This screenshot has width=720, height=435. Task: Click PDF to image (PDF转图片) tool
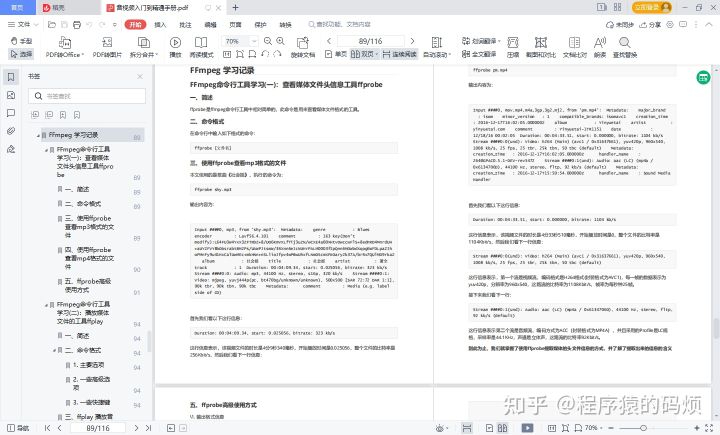[107, 47]
